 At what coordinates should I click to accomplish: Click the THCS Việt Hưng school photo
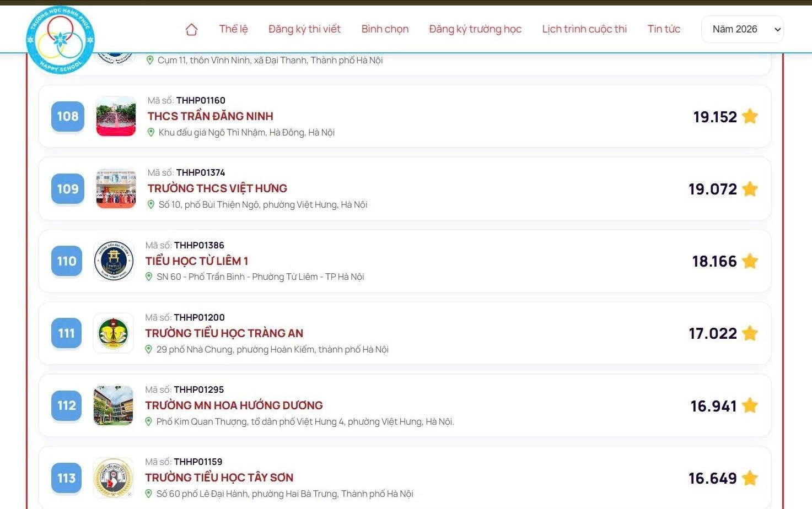pos(116,188)
